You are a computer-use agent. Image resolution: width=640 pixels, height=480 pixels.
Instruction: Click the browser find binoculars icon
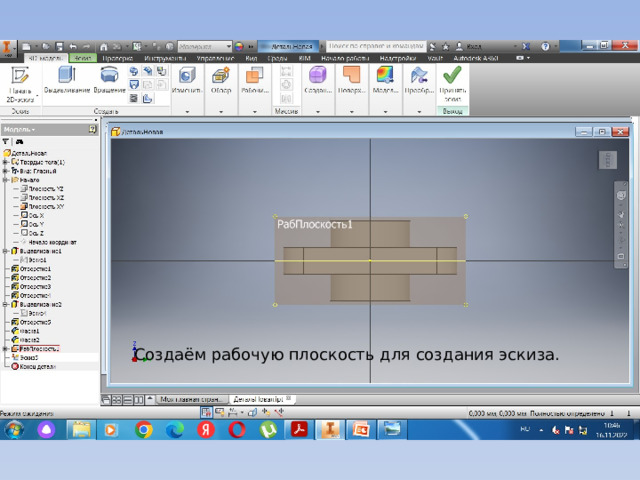[x=19, y=142]
